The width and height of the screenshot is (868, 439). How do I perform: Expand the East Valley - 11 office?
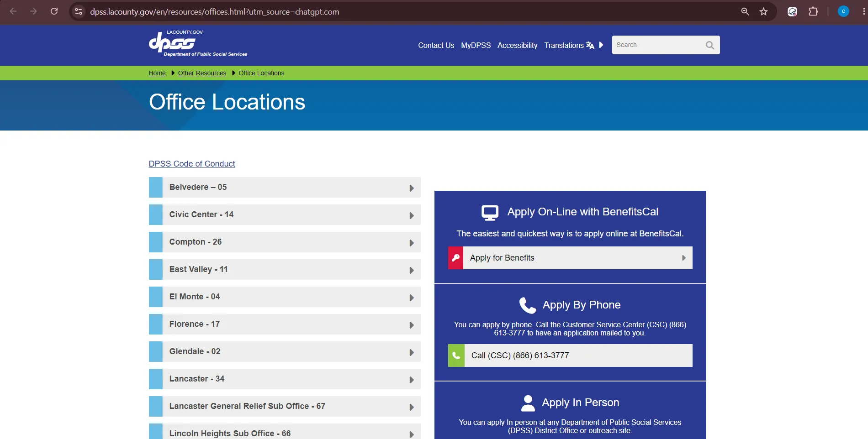(285, 269)
